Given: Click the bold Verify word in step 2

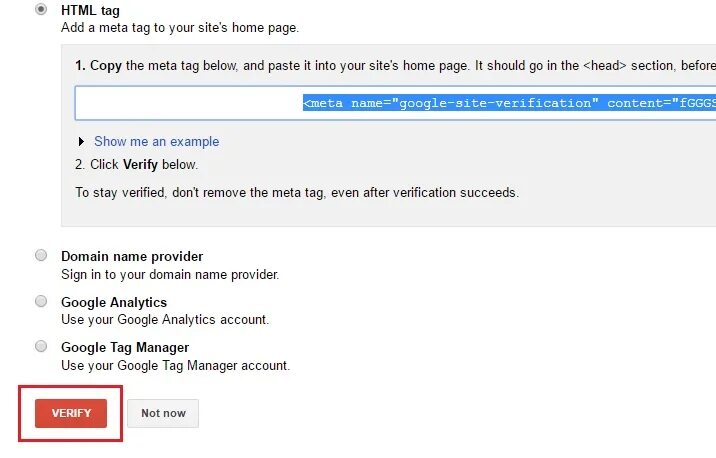Looking at the screenshot, I should click(142, 165).
